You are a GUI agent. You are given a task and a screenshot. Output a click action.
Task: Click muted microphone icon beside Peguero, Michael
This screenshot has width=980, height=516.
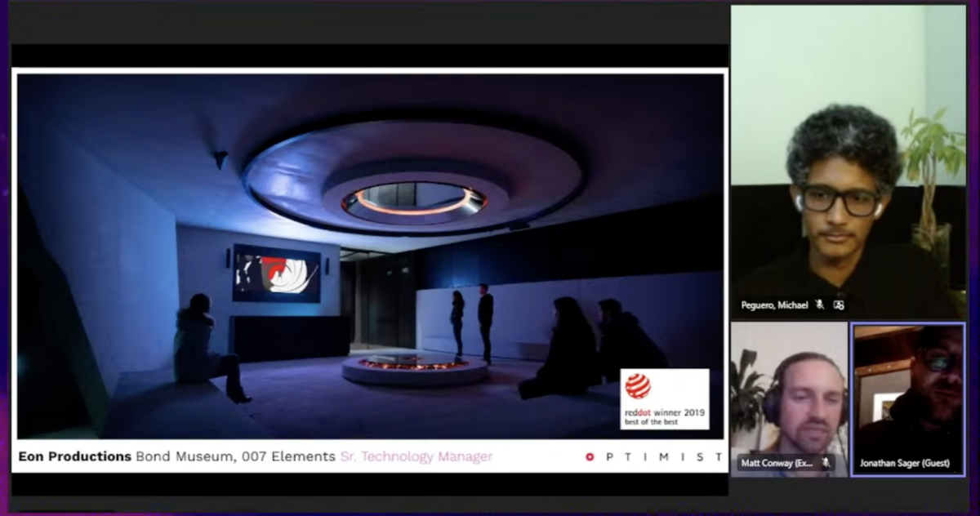(x=819, y=305)
